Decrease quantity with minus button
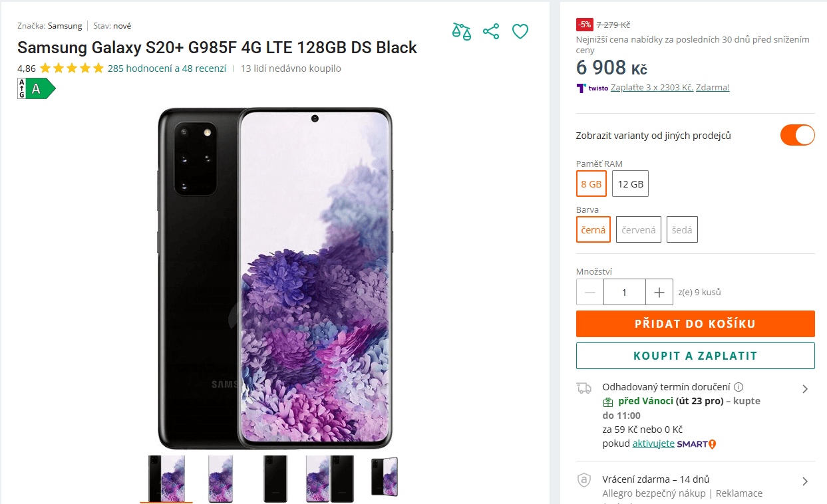Screen dimensions: 827x504 click(x=590, y=292)
